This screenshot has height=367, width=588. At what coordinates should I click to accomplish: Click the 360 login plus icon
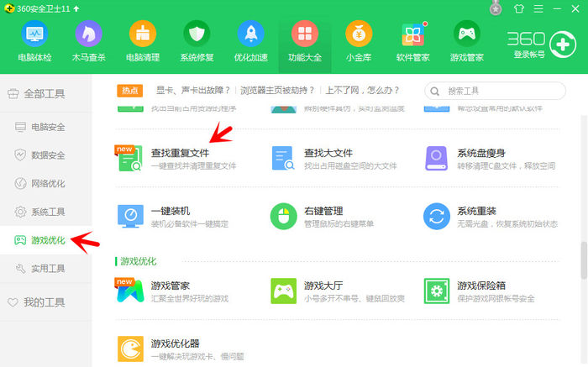pyautogui.click(x=563, y=45)
